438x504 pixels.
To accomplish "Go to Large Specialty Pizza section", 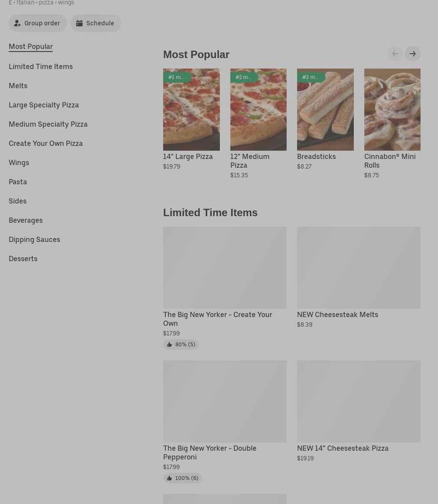I will [44, 105].
